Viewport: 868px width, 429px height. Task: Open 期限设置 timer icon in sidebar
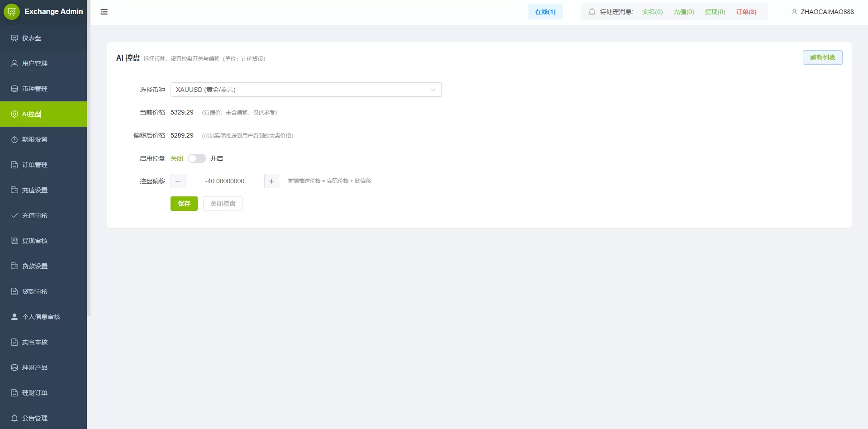(14, 139)
